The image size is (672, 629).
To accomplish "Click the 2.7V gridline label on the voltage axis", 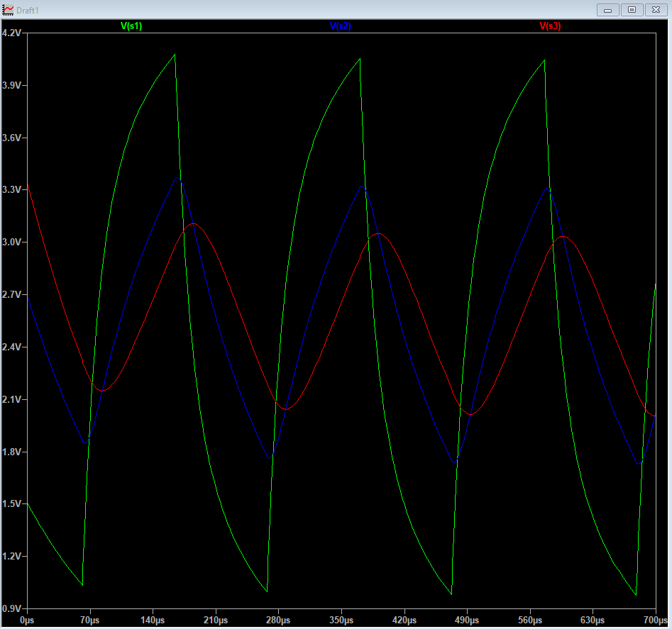I will tap(13, 294).
